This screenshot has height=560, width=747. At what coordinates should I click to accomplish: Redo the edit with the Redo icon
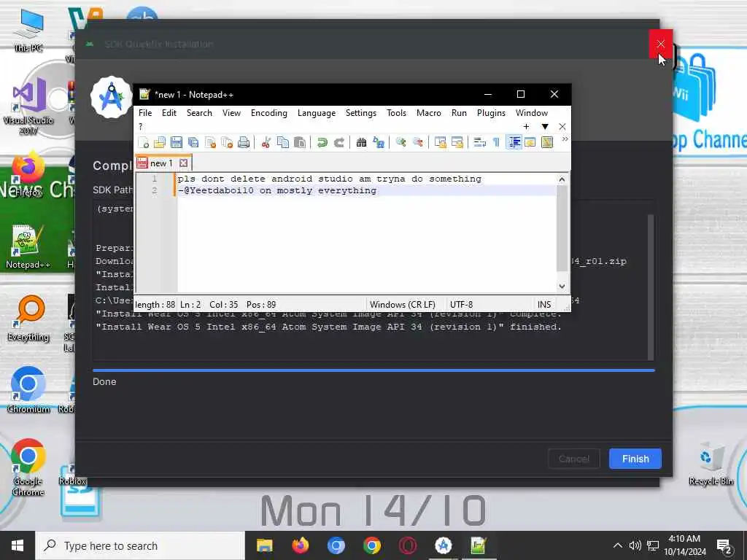(x=338, y=142)
